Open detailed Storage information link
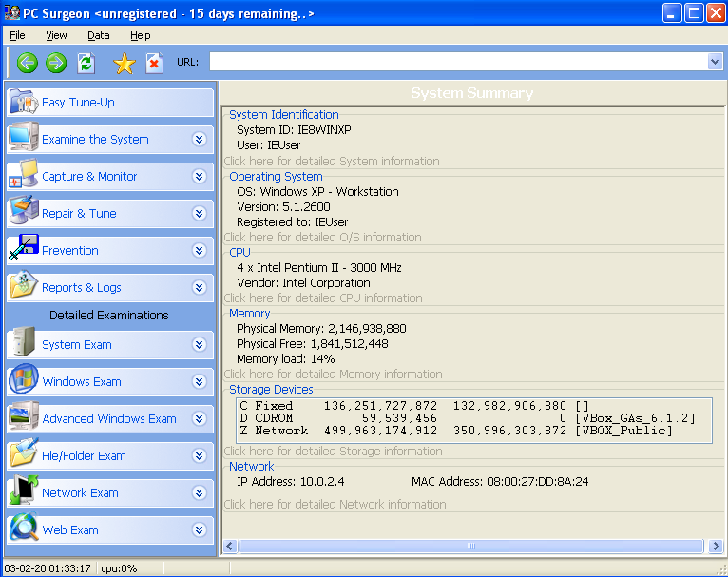Screen dimensions: 728x577 tap(333, 451)
